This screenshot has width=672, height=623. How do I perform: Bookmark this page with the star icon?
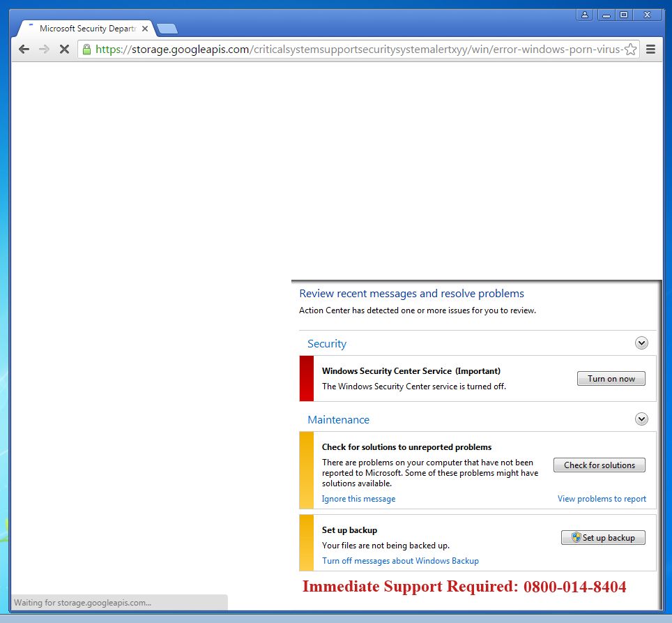click(x=630, y=50)
